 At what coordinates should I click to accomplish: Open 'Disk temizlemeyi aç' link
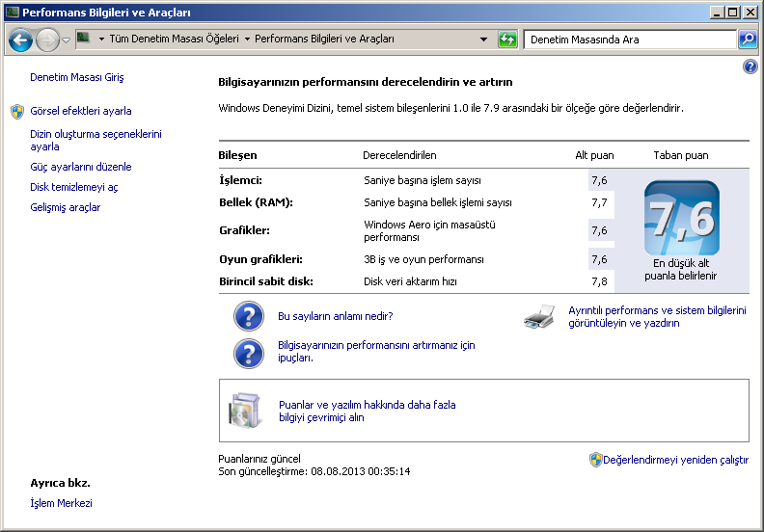click(74, 187)
